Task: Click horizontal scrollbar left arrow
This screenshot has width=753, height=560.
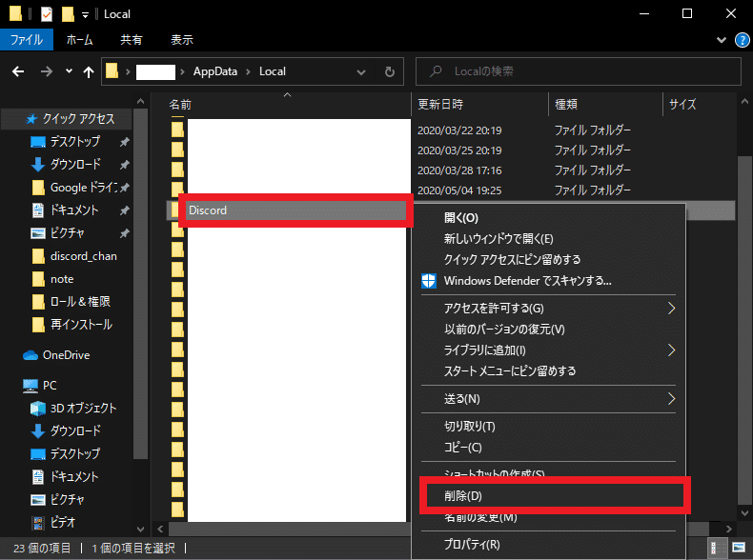Action: [x=160, y=529]
